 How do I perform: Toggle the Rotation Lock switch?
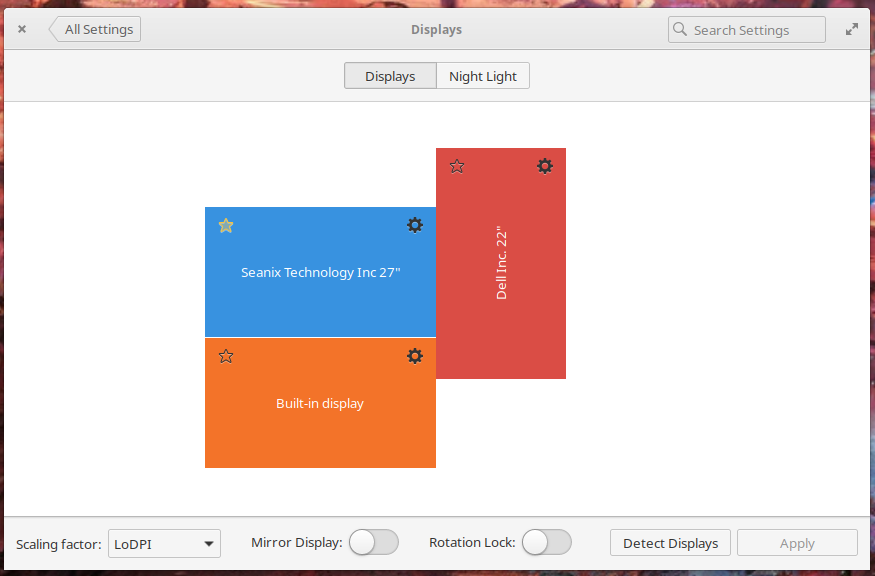click(547, 543)
